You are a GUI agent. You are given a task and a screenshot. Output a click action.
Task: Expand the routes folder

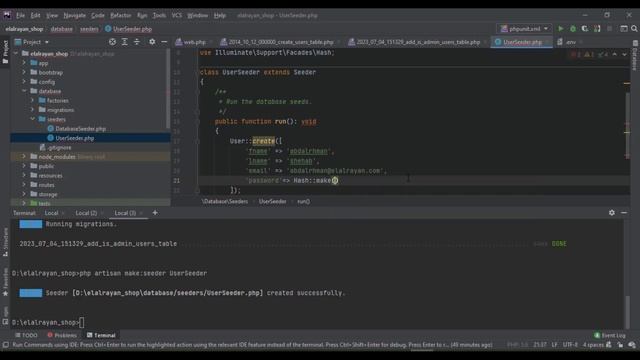point(24,185)
